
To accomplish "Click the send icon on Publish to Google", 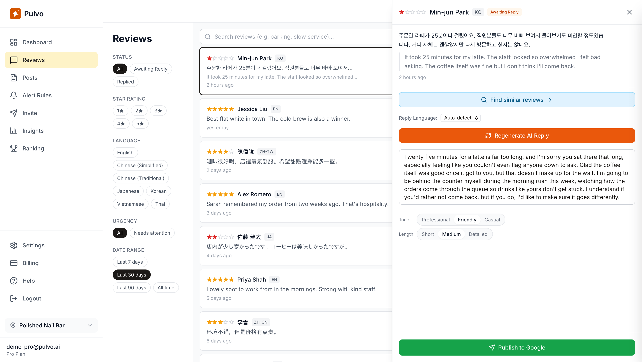I will click(x=492, y=348).
